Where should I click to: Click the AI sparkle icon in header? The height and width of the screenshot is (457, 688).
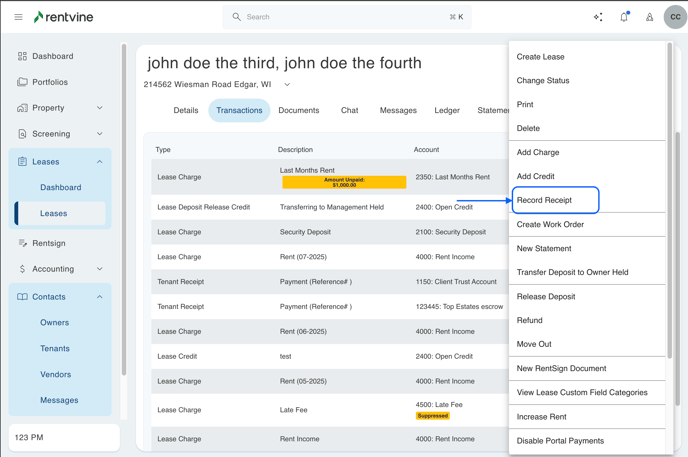click(x=598, y=17)
